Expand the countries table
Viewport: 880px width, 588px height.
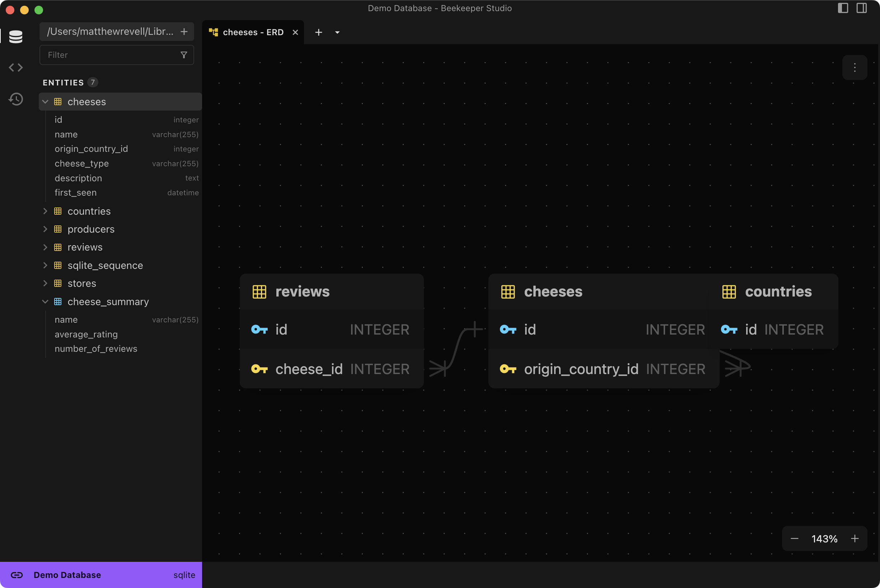[45, 211]
